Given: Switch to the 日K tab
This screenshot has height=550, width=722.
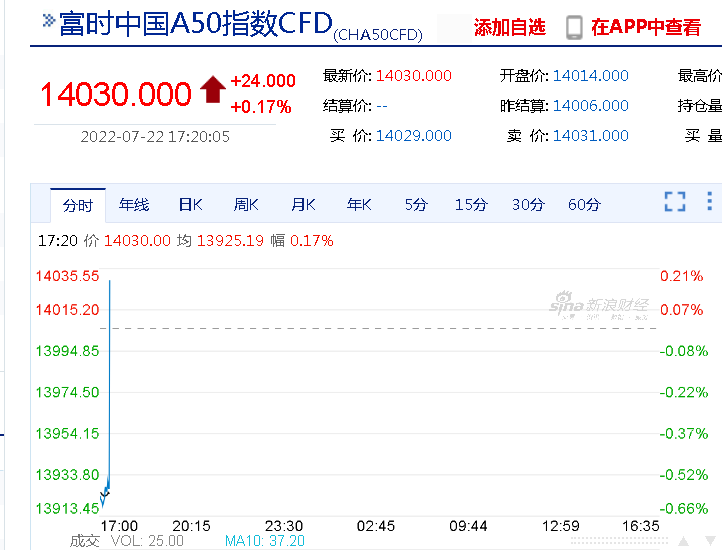Looking at the screenshot, I should click(x=191, y=205).
